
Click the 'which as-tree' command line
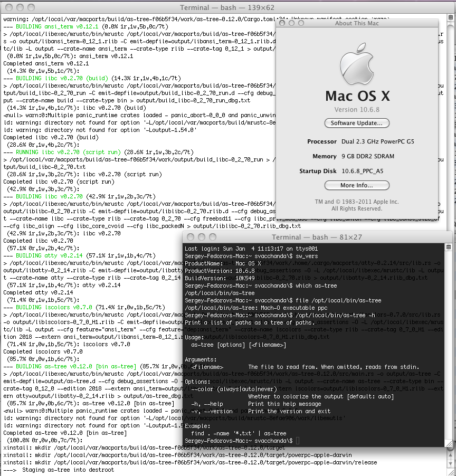click(261, 285)
